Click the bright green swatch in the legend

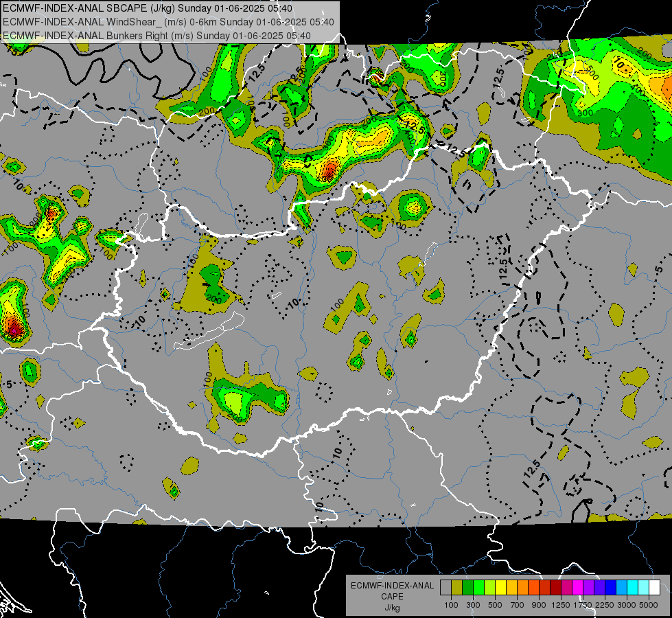[x=478, y=588]
